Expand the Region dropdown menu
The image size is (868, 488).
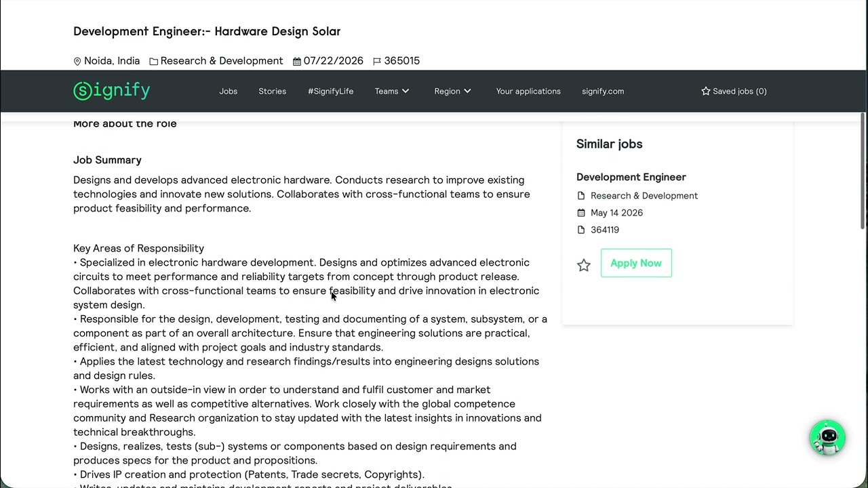click(x=453, y=91)
